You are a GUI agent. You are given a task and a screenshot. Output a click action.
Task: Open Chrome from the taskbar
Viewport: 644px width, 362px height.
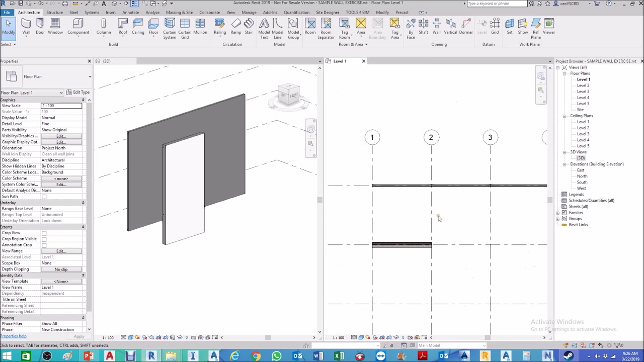[256, 356]
